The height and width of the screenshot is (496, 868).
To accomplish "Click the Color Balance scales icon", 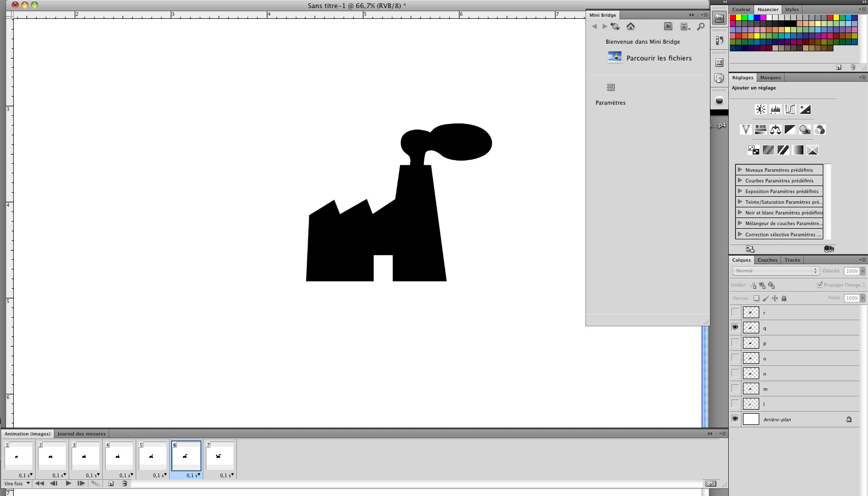I will 775,130.
